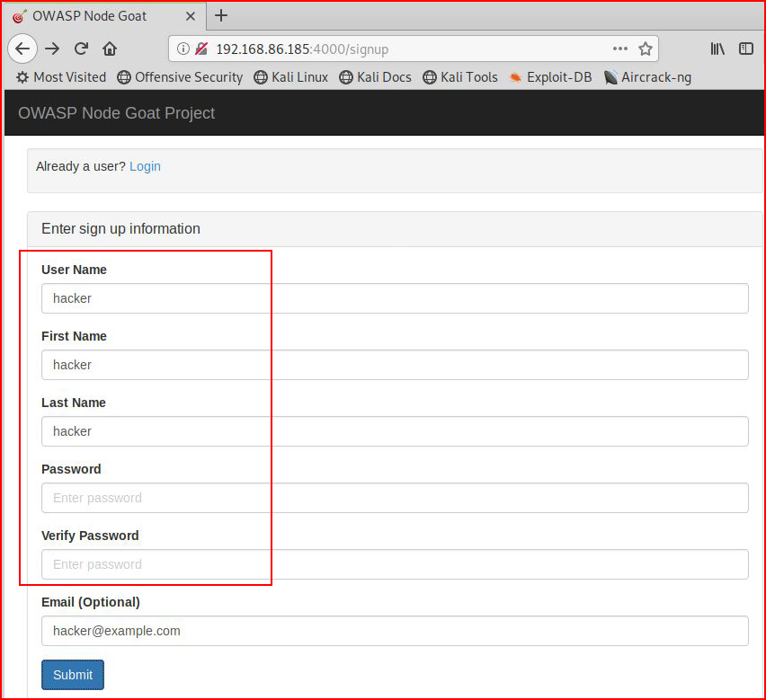766x700 pixels.
Task: Focus the First Name field
Action: point(395,365)
